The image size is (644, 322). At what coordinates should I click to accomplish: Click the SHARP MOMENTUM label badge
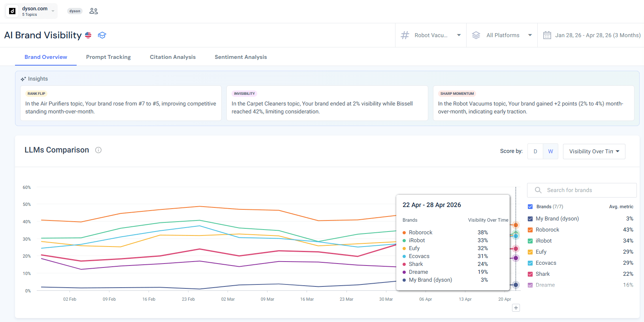(x=457, y=94)
